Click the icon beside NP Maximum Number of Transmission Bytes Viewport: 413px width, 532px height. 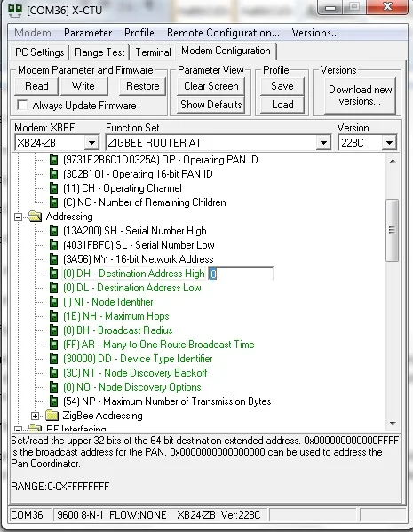coord(53,401)
